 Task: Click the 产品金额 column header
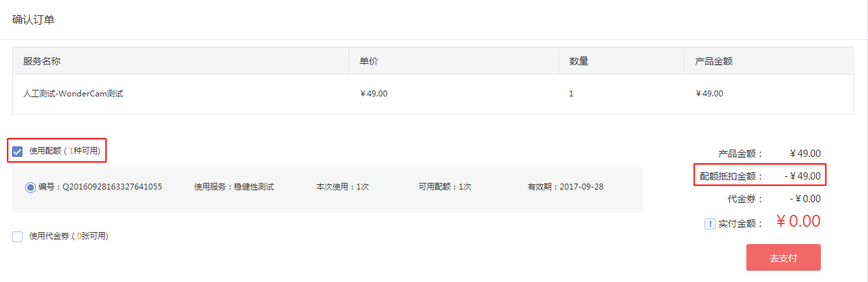[x=714, y=61]
